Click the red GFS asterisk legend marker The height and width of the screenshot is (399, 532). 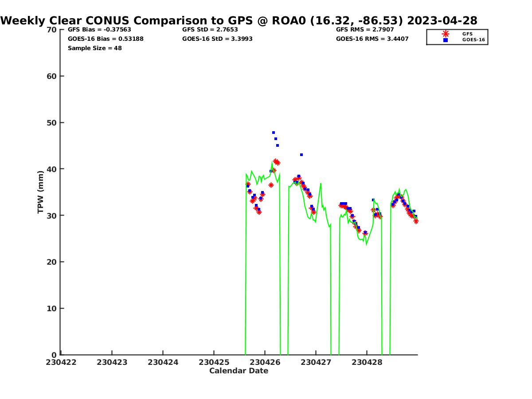coord(446,34)
